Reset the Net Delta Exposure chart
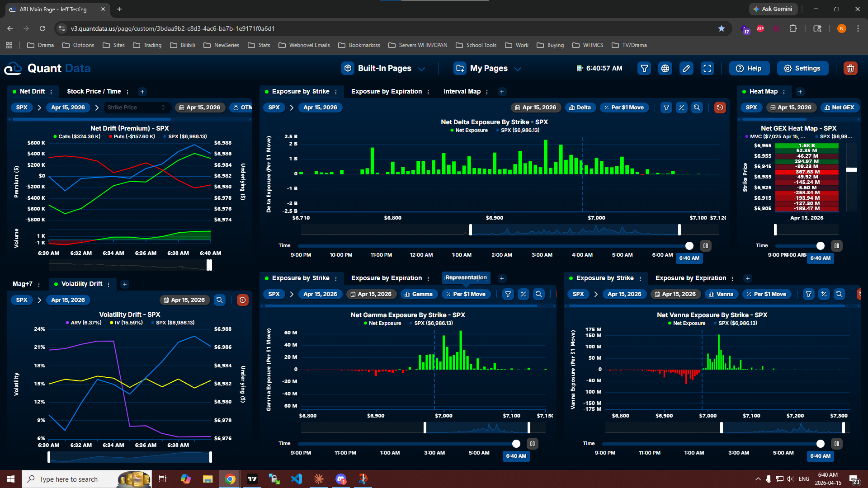868x488 pixels. coord(720,108)
